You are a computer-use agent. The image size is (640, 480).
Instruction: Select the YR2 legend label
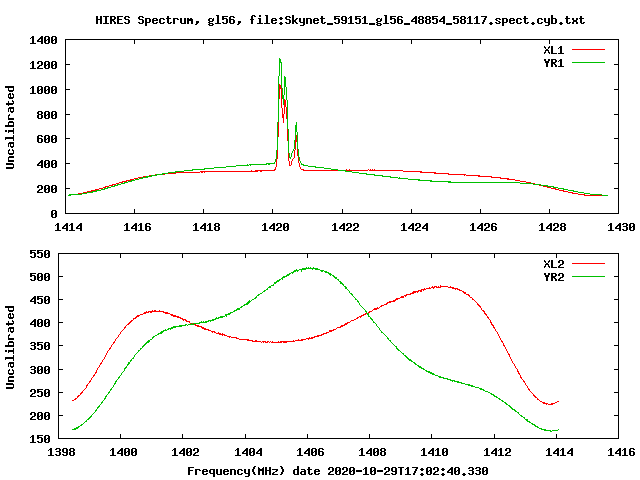point(553,277)
